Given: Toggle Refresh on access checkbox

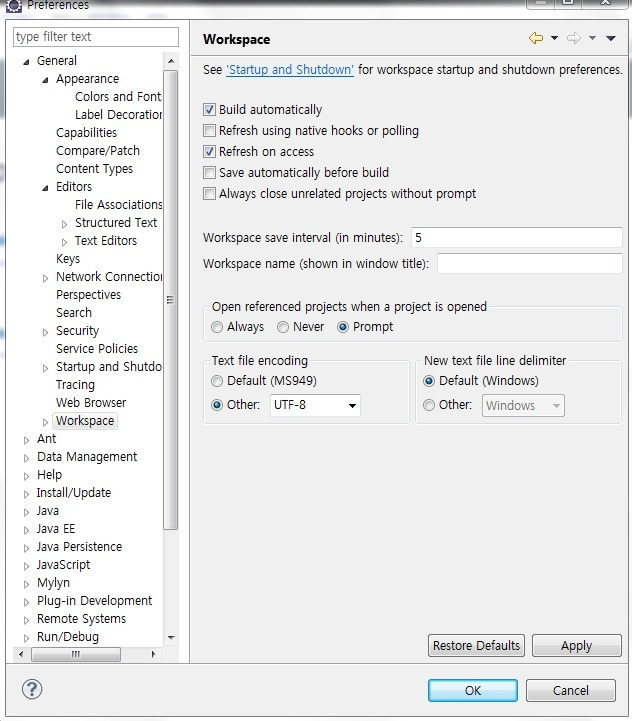Looking at the screenshot, I should click(x=209, y=151).
